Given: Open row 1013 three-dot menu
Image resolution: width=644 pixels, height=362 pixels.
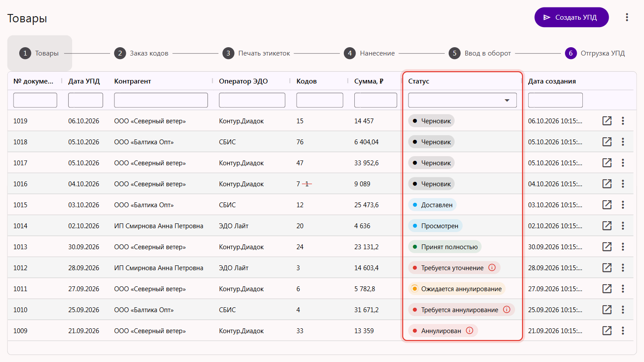Looking at the screenshot, I should point(623,247).
